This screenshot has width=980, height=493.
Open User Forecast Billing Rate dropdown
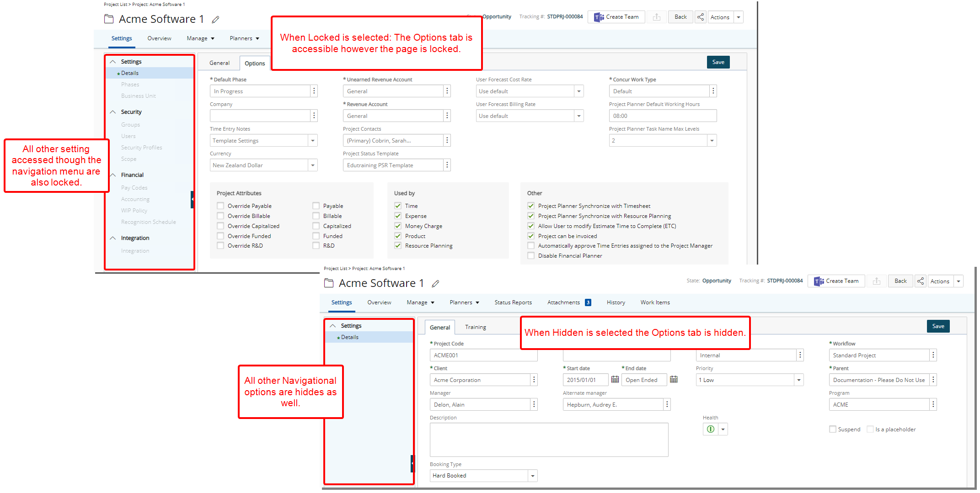point(579,116)
